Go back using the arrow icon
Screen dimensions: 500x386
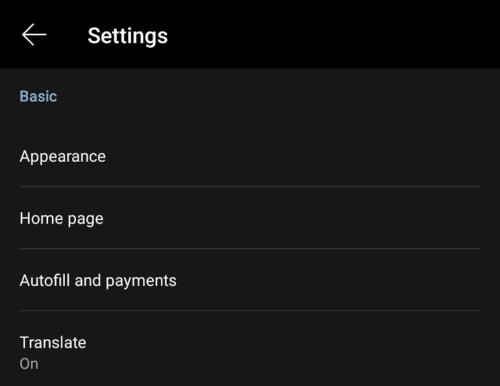(34, 35)
